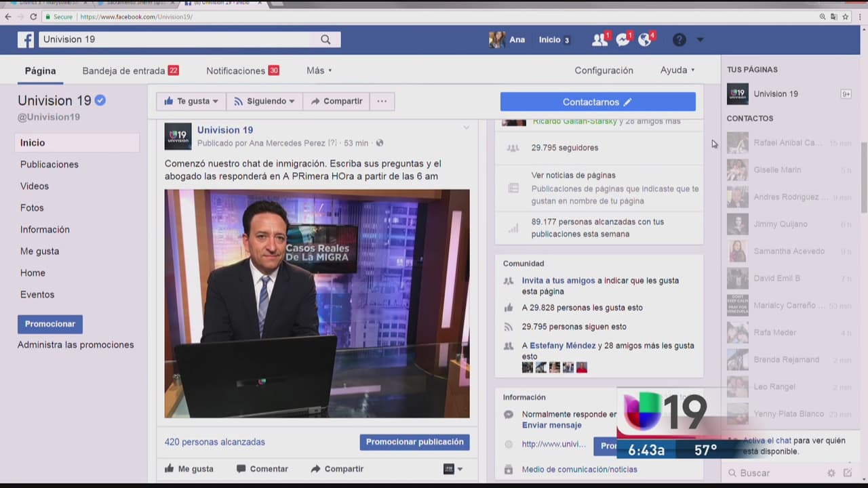Bookmark this page with star icon
Screen dimensions: 868x488
coord(846,17)
